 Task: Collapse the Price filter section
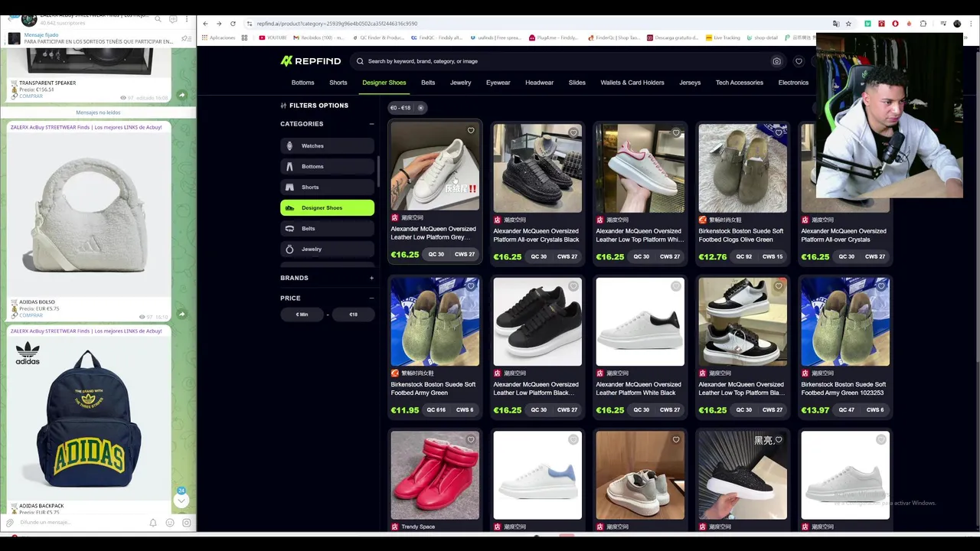click(x=371, y=298)
